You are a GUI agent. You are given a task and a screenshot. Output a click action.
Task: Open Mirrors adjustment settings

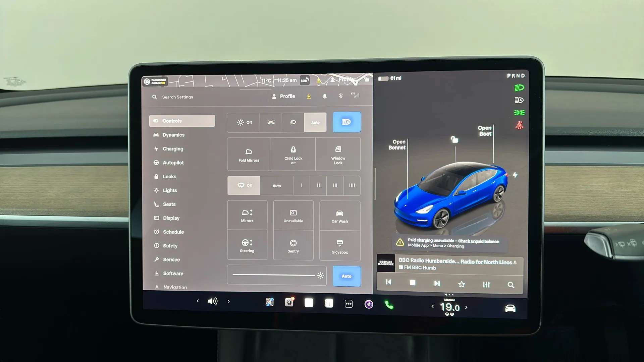247,215
